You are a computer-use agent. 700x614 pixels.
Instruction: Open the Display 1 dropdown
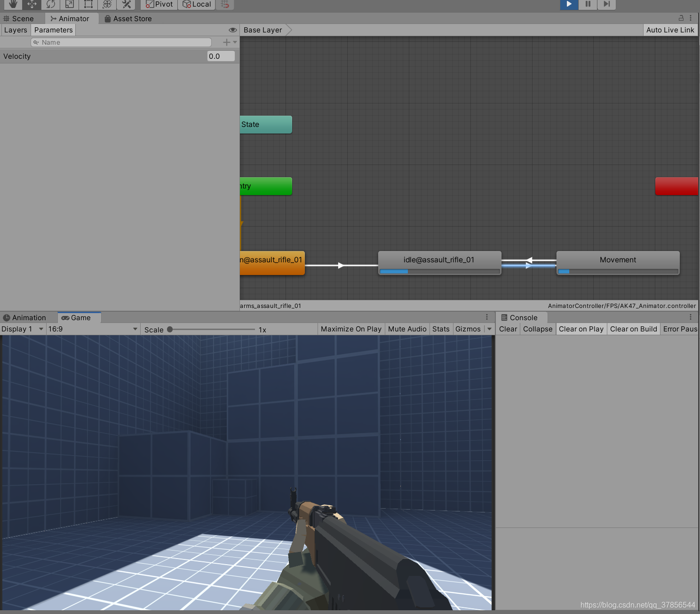tap(23, 329)
